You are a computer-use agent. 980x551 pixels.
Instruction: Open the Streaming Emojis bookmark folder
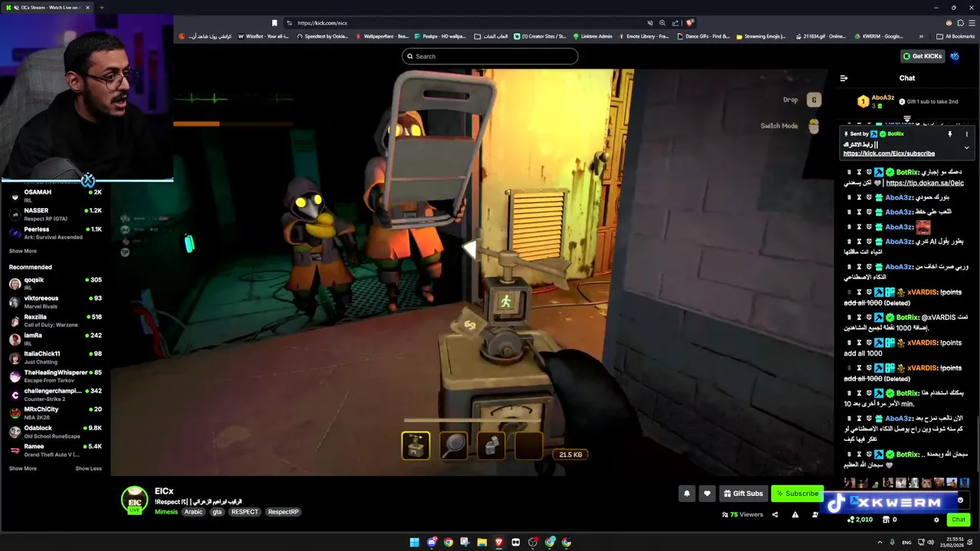[761, 36]
